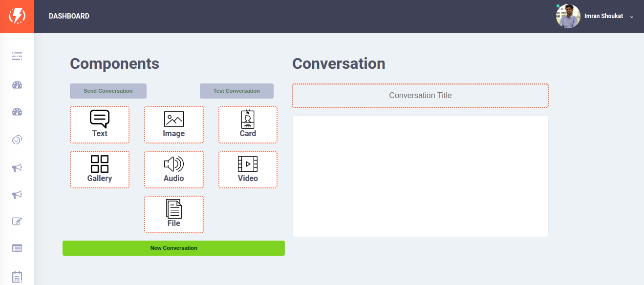Open the list settings icon at sidebar top

coord(17,56)
